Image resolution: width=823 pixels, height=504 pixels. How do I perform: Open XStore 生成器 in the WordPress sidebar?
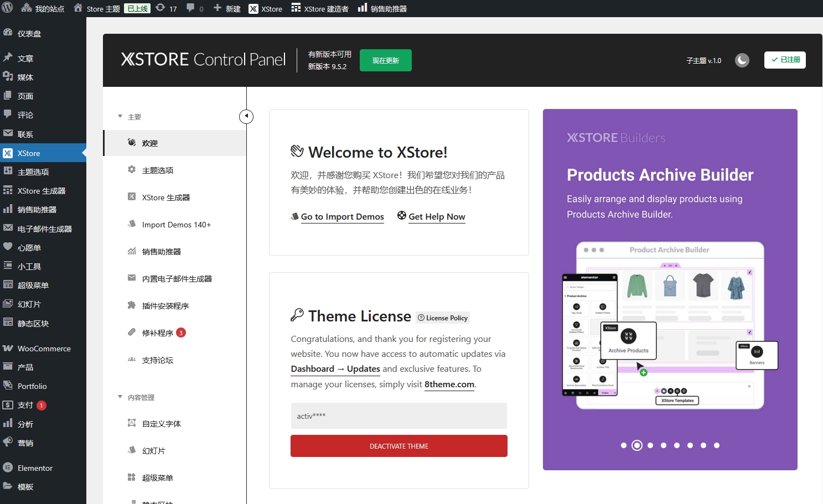[x=43, y=191]
